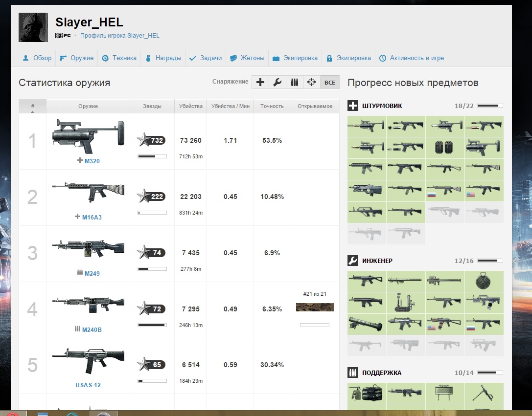The width and height of the screenshot is (532, 416).
Task: Sort table by the # rank column
Action: pyautogui.click(x=32, y=106)
